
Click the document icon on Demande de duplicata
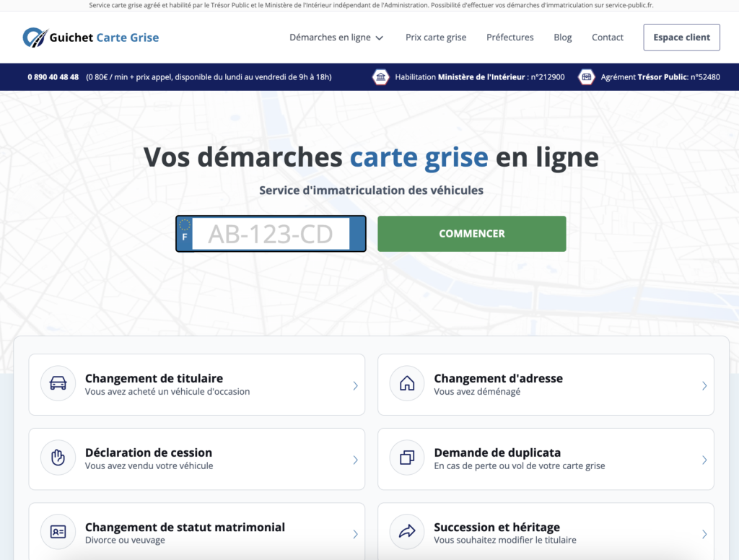407,458
